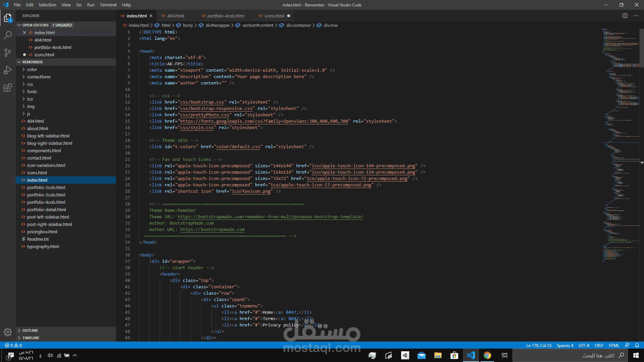Open the Extensions view
This screenshot has width=644, height=362.
(x=8, y=87)
